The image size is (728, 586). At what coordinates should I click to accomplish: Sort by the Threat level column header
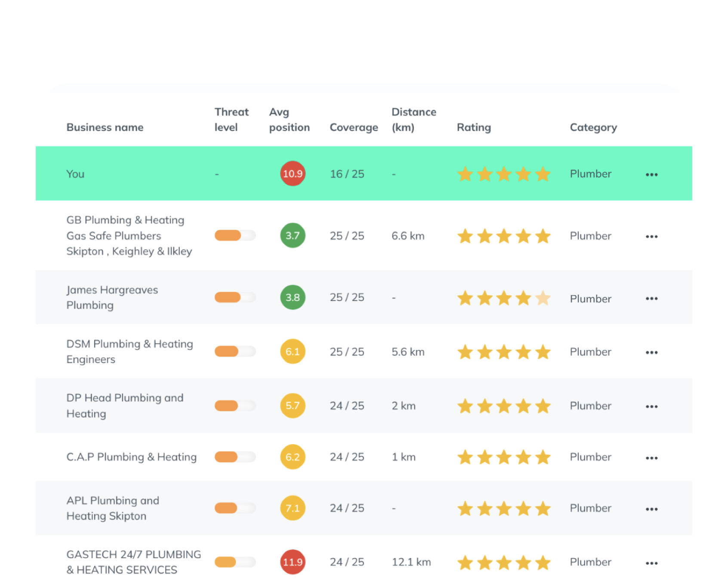231,120
